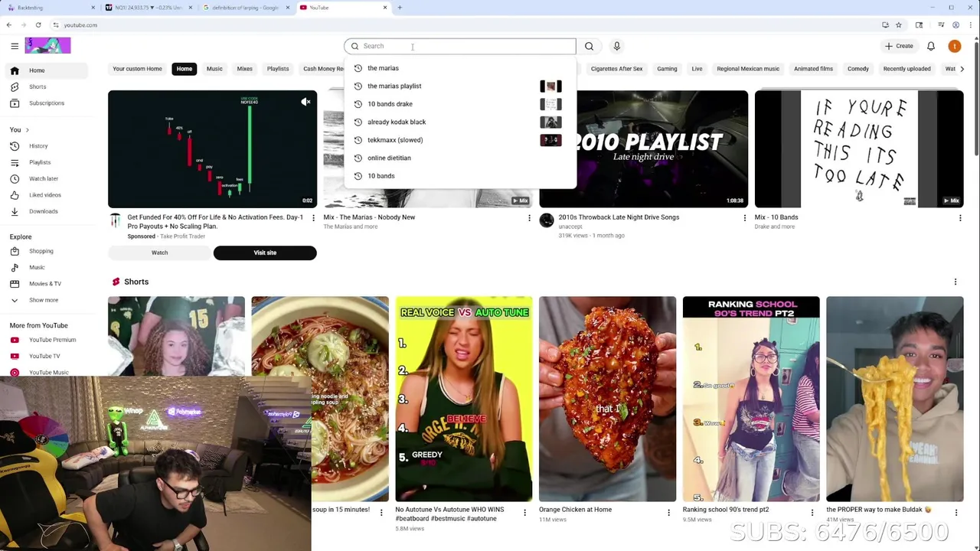Viewport: 980px width, 551px height.
Task: Open Movies & TV under Explore
Action: point(46,283)
